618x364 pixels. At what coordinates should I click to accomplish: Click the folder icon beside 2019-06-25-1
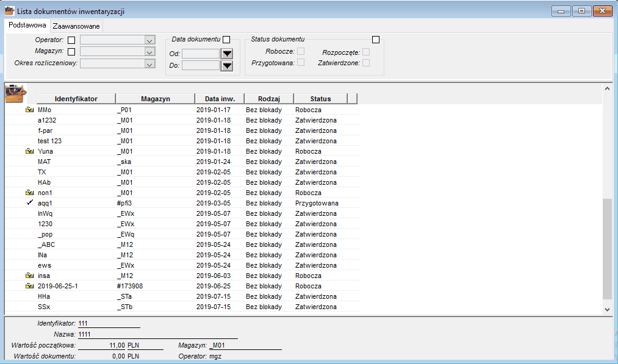[x=29, y=286]
